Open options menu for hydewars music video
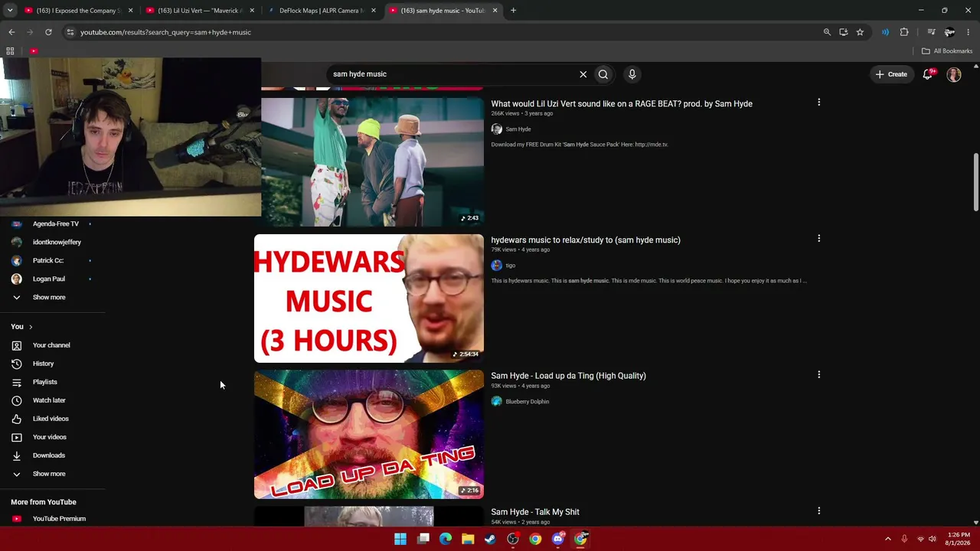The image size is (980, 551). [x=818, y=238]
